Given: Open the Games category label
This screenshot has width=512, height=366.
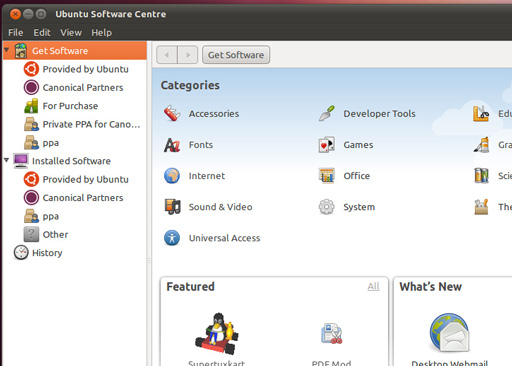Looking at the screenshot, I should point(358,145).
